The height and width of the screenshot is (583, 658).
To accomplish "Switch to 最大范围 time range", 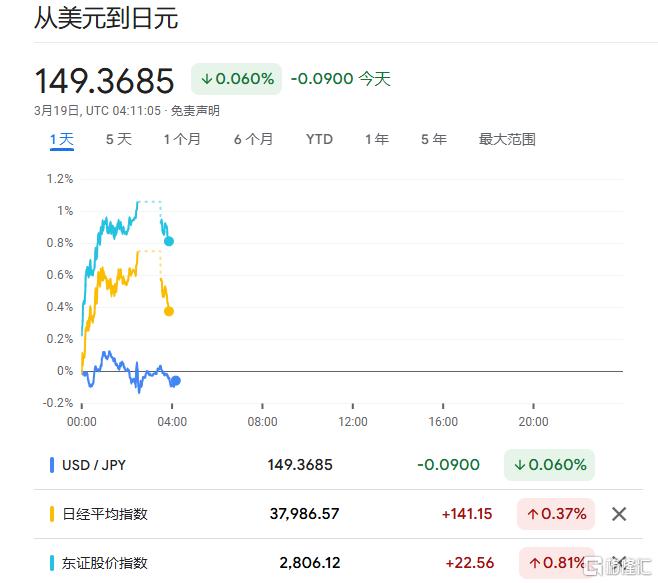I will coord(507,139).
